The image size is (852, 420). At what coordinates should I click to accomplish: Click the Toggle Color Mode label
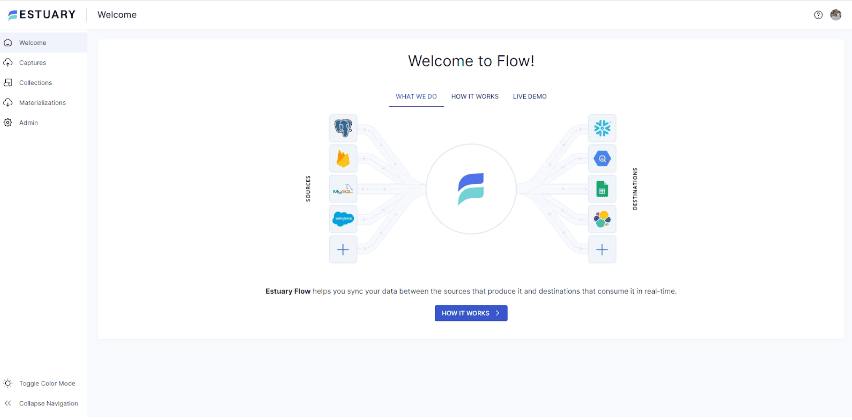click(x=47, y=383)
